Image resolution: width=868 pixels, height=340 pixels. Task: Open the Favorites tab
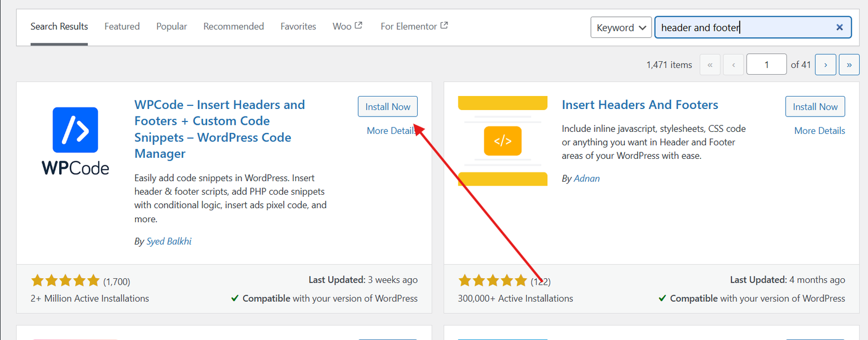(x=298, y=27)
